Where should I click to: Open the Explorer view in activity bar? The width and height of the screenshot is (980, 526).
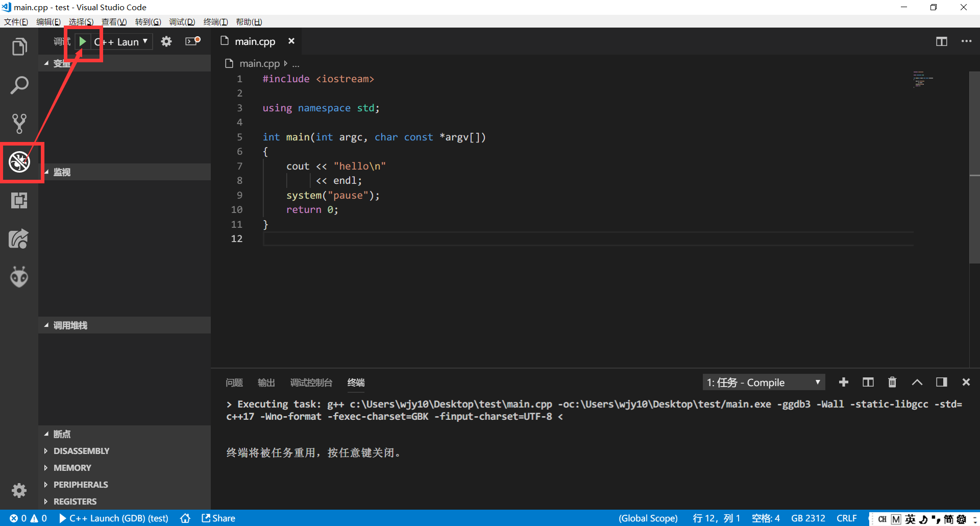tap(19, 47)
